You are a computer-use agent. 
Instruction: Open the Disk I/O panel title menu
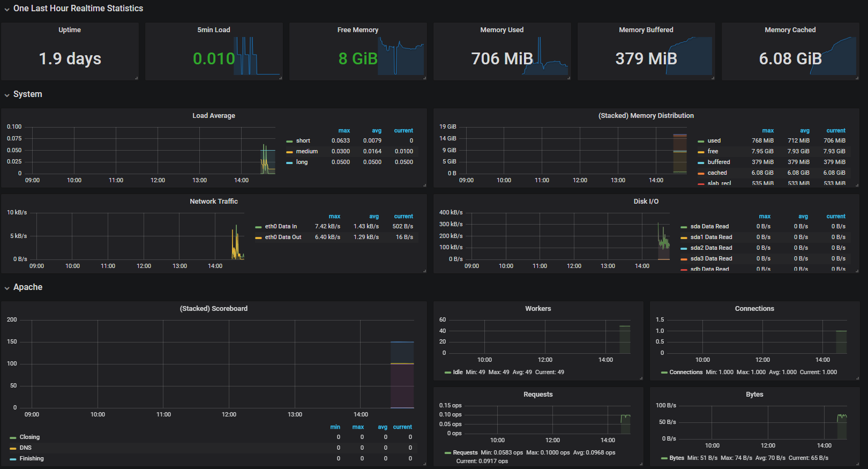646,202
